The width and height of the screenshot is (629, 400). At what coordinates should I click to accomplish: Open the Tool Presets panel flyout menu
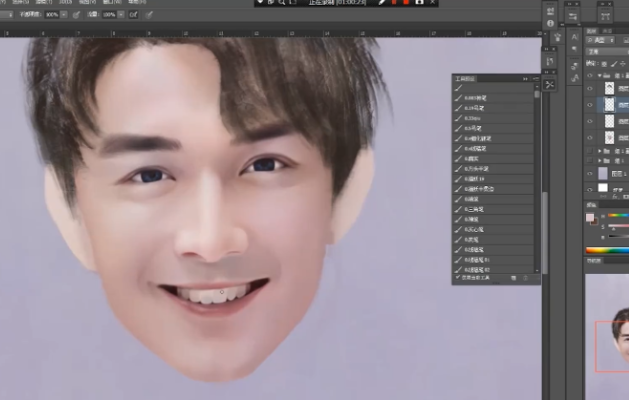point(536,77)
